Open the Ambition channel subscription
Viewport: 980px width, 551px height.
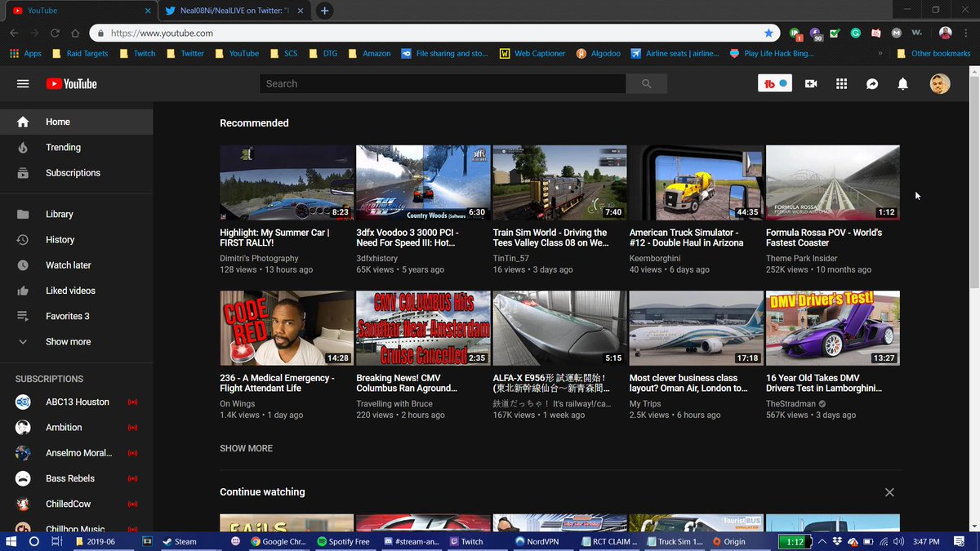(x=76, y=427)
